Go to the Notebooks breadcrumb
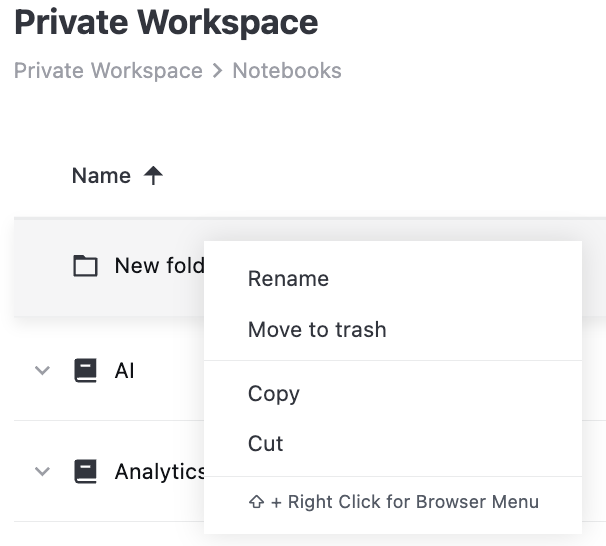 pos(287,71)
